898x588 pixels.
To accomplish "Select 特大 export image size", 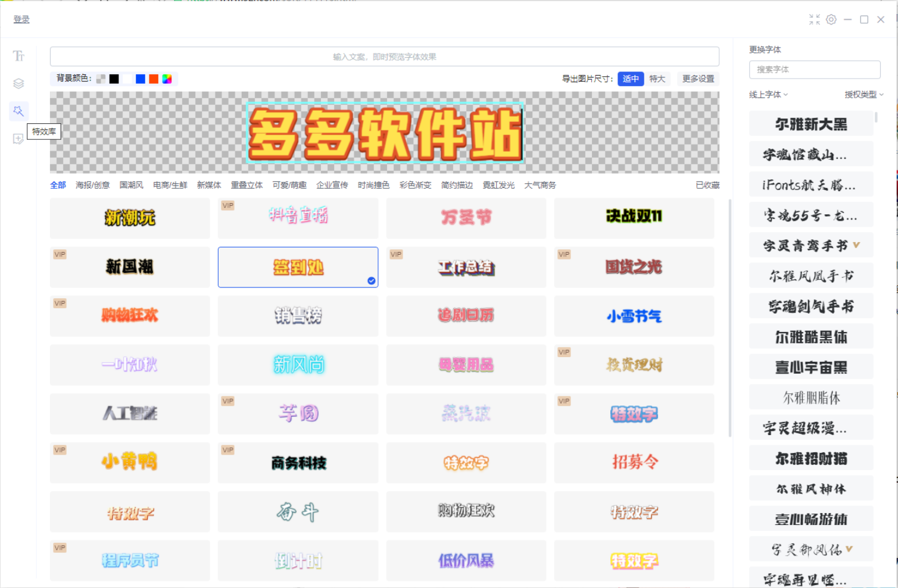I will (657, 79).
